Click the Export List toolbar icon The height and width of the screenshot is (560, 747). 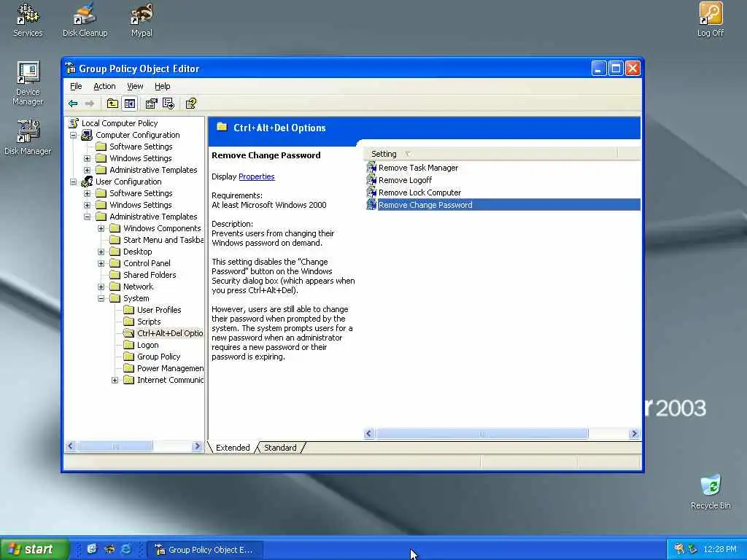tap(169, 104)
